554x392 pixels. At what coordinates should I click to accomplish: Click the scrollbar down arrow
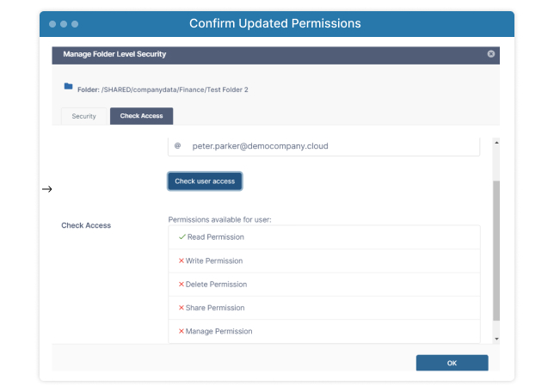point(496,339)
